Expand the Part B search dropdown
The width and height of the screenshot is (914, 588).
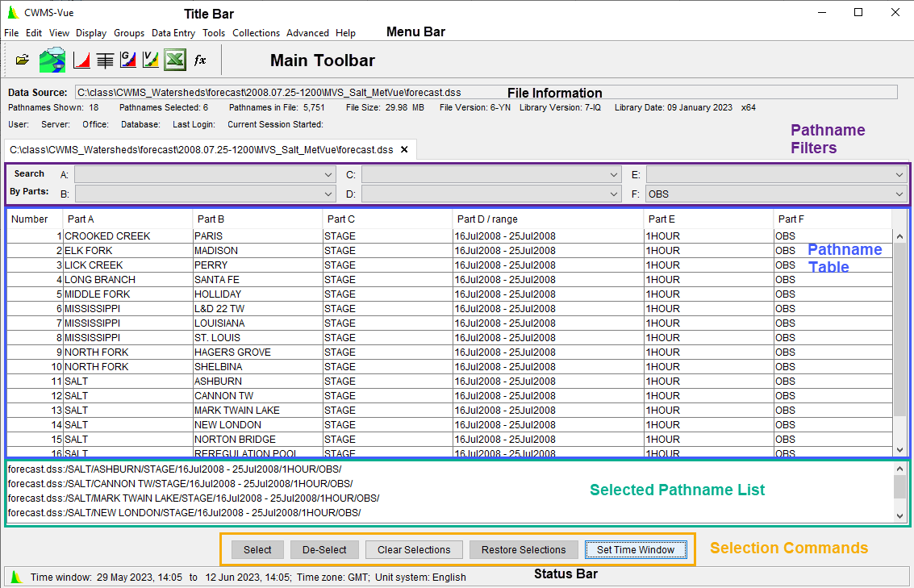328,194
